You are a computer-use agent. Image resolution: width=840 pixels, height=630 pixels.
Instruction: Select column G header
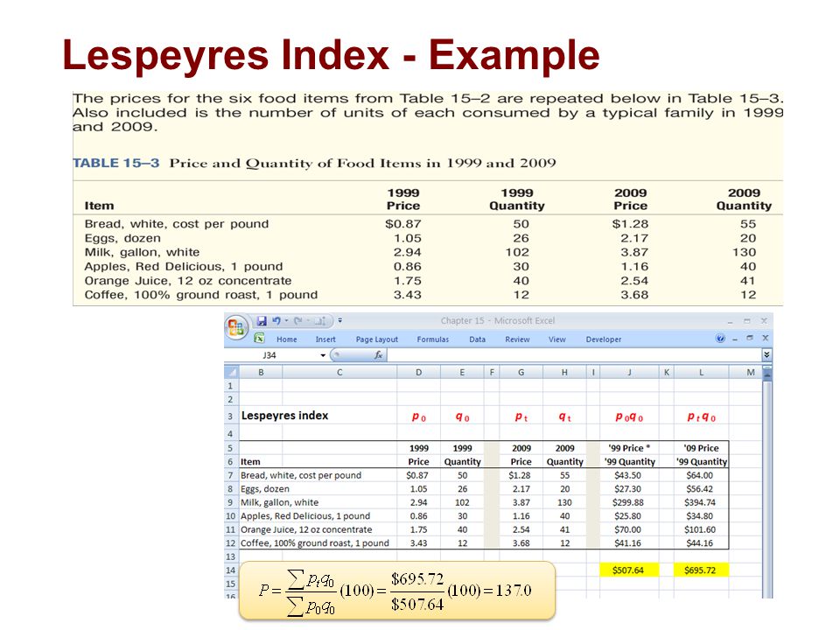click(x=521, y=372)
